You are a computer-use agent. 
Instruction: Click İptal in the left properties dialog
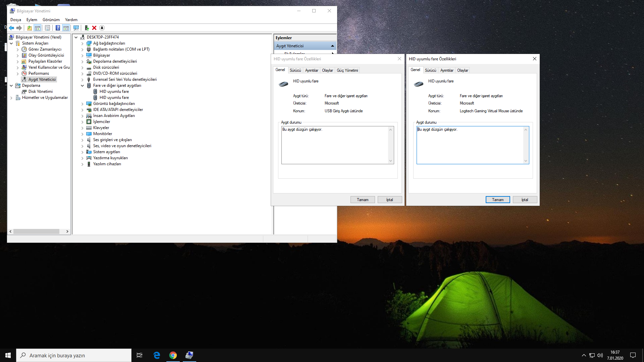(x=389, y=200)
